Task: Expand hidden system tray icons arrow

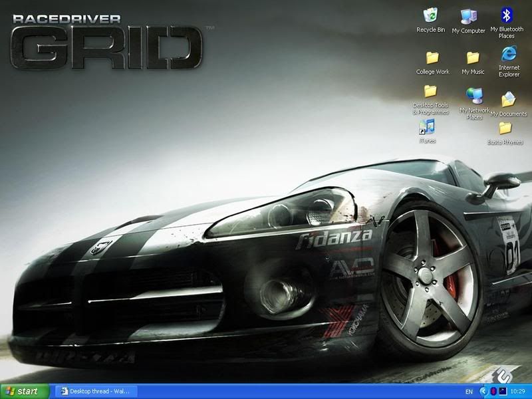Action: [483, 392]
